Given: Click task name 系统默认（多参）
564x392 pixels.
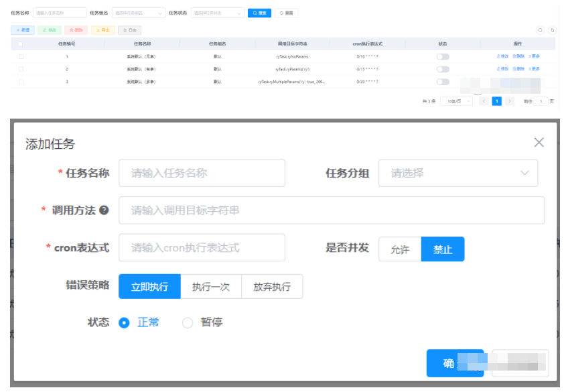Looking at the screenshot, I should 141,82.
